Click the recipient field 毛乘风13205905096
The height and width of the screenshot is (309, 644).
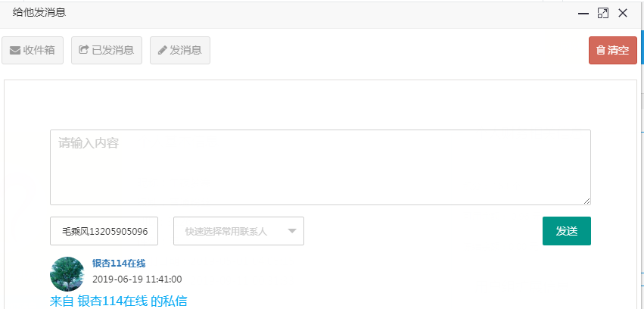tap(104, 231)
